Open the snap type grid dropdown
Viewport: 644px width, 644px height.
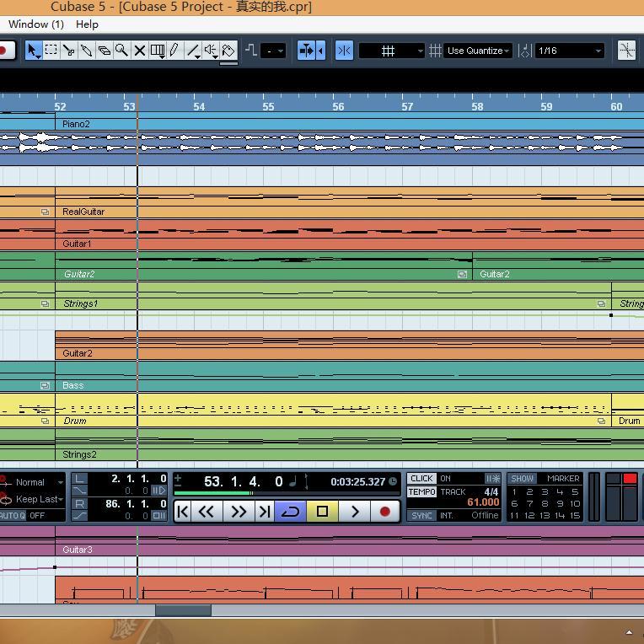391,51
